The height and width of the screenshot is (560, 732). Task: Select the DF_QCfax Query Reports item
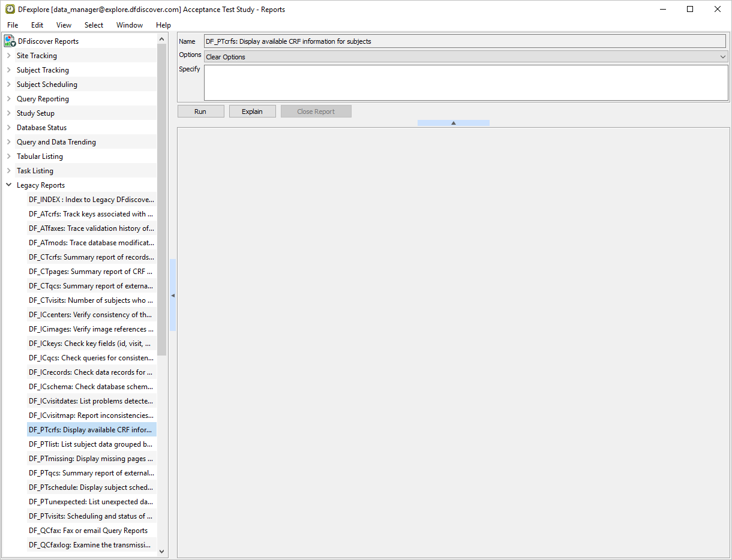click(x=88, y=531)
